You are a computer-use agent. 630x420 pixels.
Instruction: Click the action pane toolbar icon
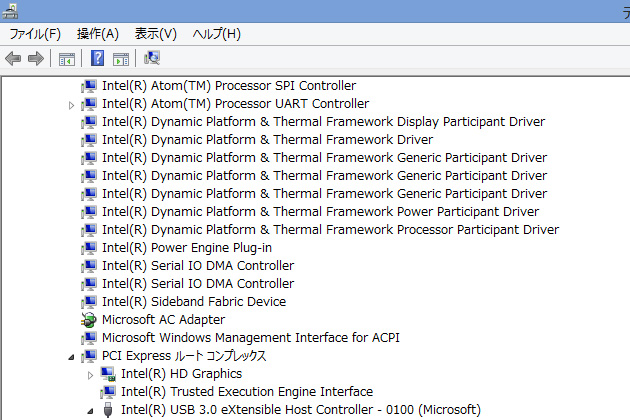point(121,59)
